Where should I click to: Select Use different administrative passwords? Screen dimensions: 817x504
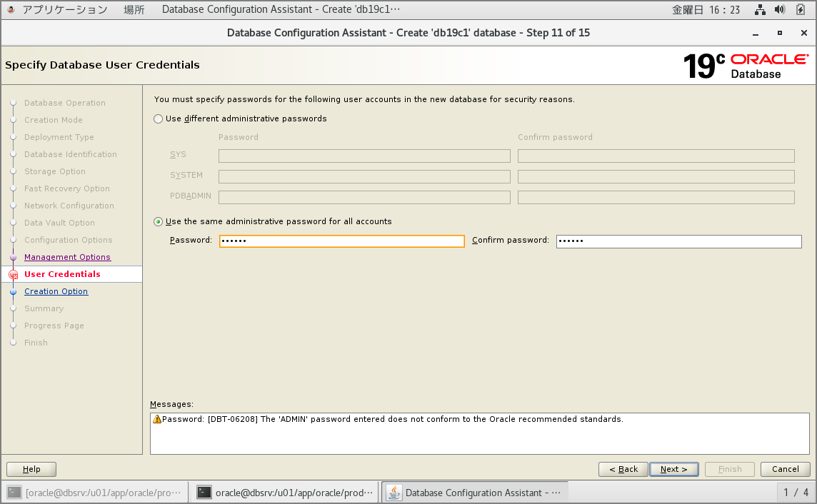pos(159,119)
